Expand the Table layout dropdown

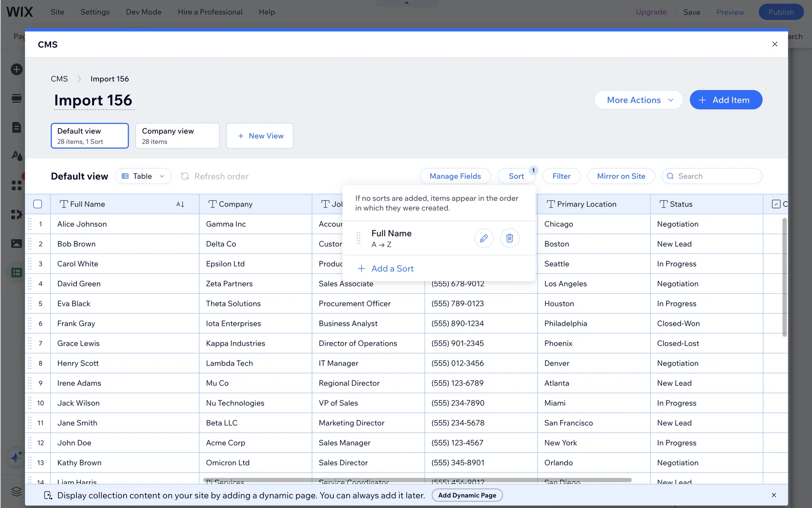(143, 176)
